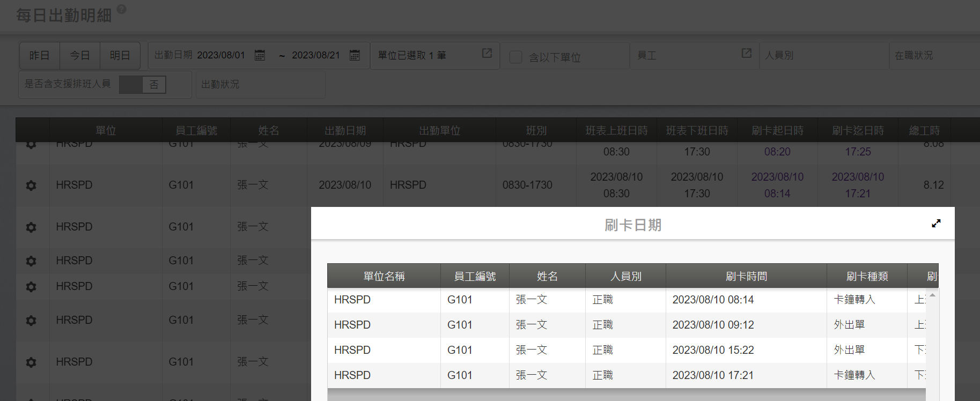Click the help icon beside 每日出勤明細 title
Viewport: 980px width, 401px height.
point(122,9)
